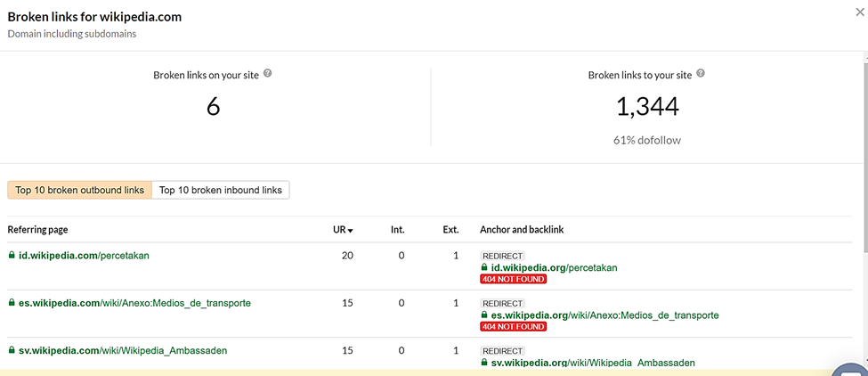Open help for Broken links on your site
This screenshot has width=868, height=376.
click(x=267, y=73)
